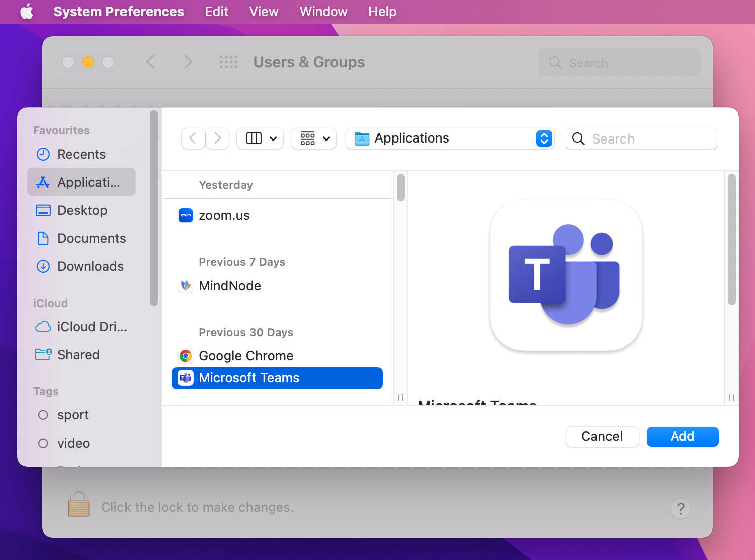The height and width of the screenshot is (560, 755).
Task: Click the 'Previous 7 Days' header
Action: (x=242, y=262)
